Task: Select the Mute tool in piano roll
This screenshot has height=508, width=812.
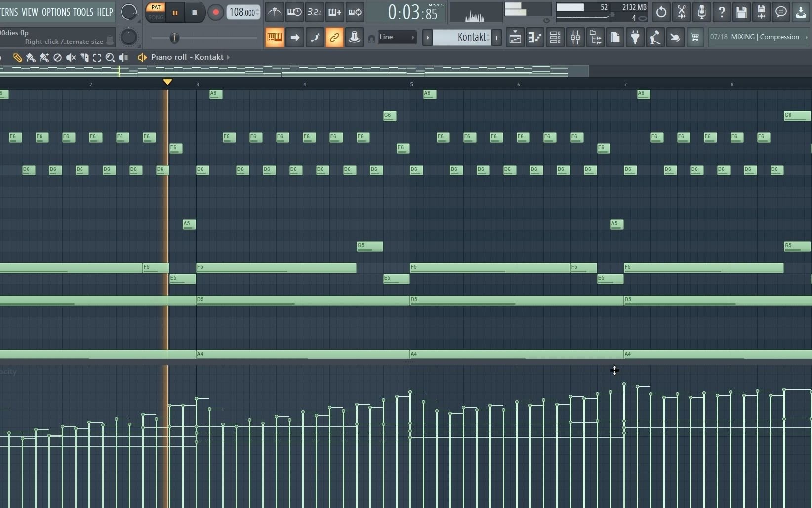Action: [71, 57]
